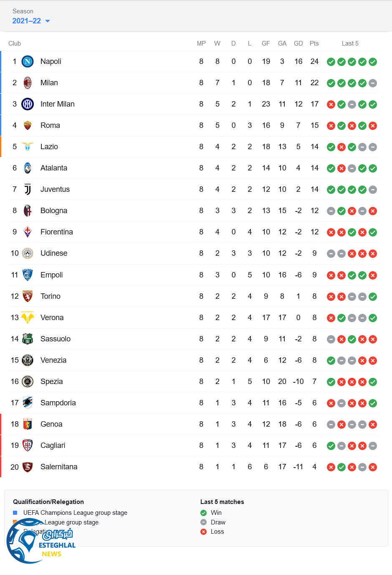Click the Juventus club logo
The width and height of the screenshot is (392, 575).
[x=28, y=189]
